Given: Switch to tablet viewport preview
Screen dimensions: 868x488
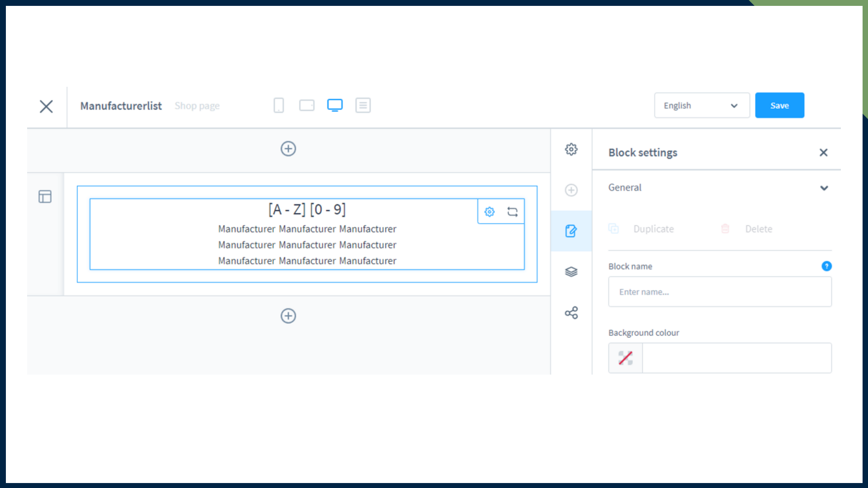Looking at the screenshot, I should (307, 105).
